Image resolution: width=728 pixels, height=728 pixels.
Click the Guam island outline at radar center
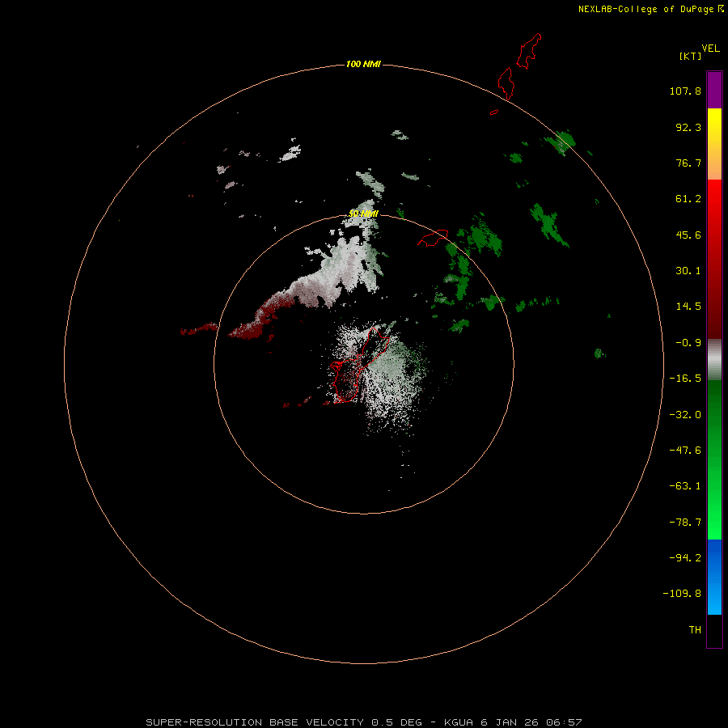coord(359,366)
